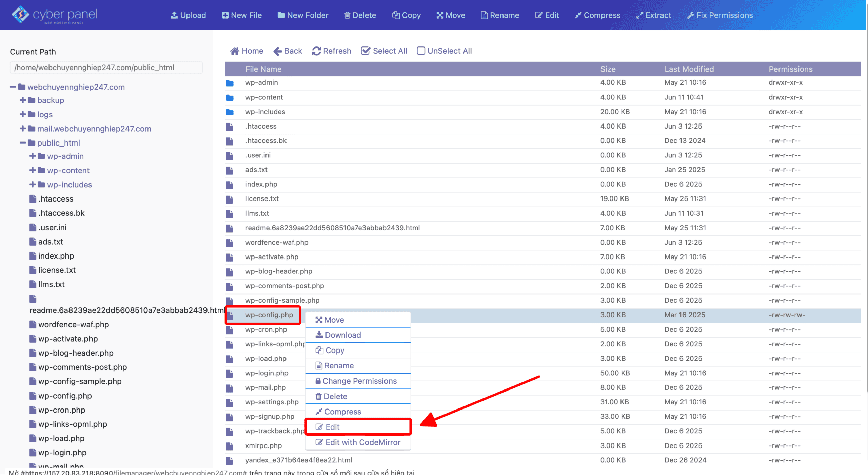Click file icon next to xmlrpc.php row
Image resolution: width=868 pixels, height=475 pixels.
230,446
